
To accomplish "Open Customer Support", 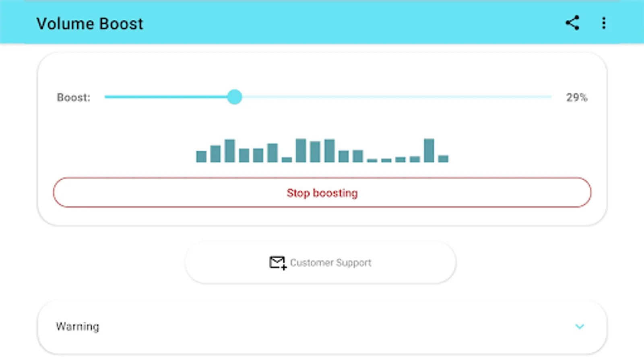I will (x=320, y=262).
